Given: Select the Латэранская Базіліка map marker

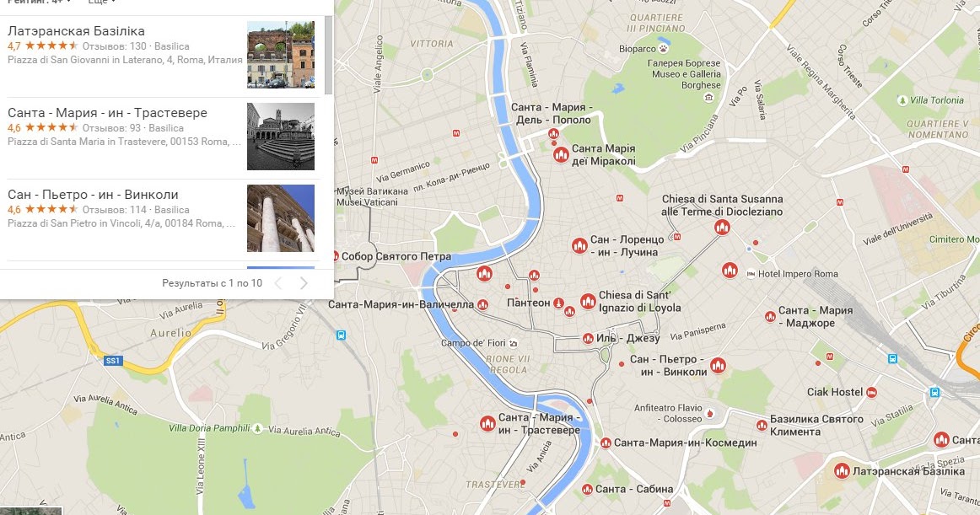Looking at the screenshot, I should (842, 470).
